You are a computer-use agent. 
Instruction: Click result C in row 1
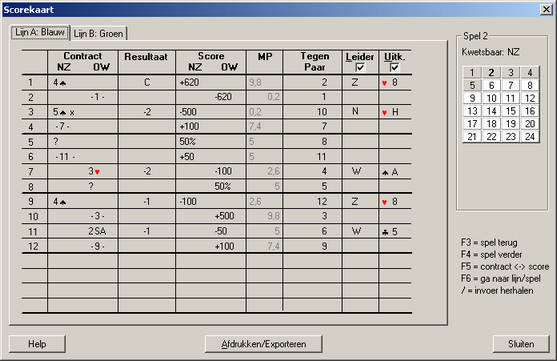click(x=147, y=82)
